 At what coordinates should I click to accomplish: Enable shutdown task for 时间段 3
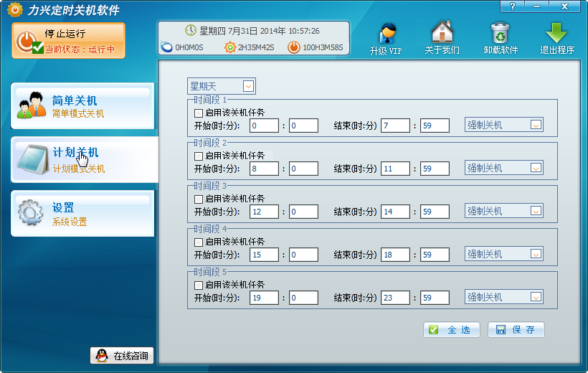click(199, 199)
